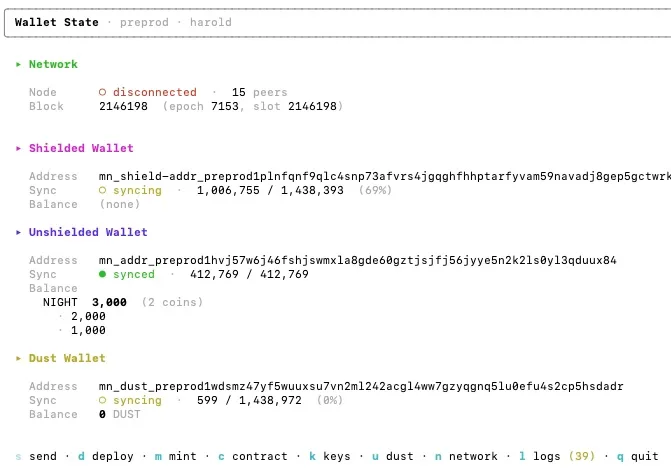The height and width of the screenshot is (472, 671).
Task: Click the Shielded Wallet heading
Action: 81,148
